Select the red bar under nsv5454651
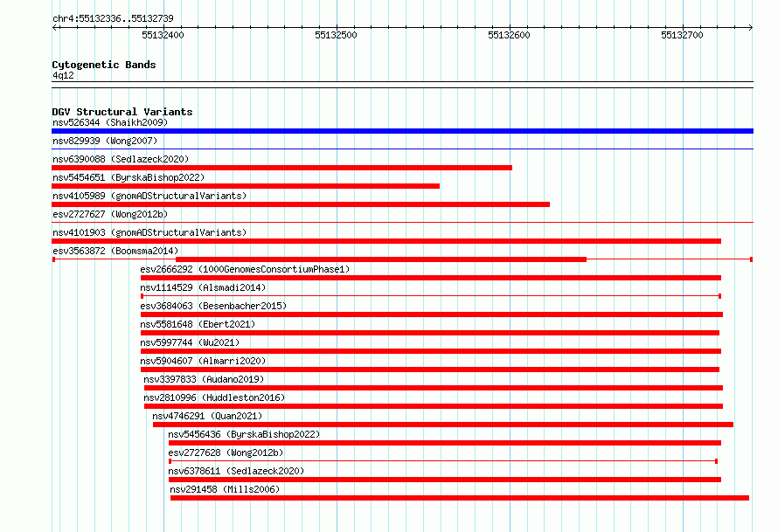Image resolution: width=778 pixels, height=532 pixels. coord(246,186)
